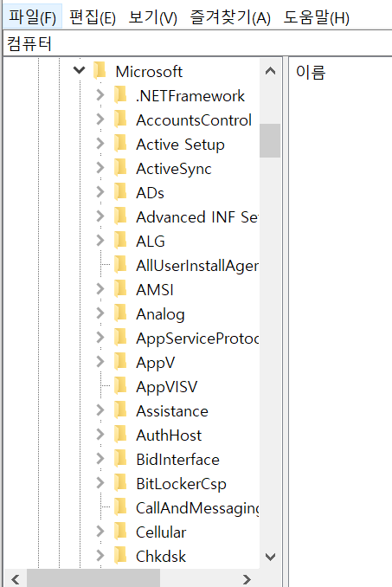Screen dimensions: 392x587
Task: Open the 즐겨찾기(A) menu
Action: click(x=230, y=16)
